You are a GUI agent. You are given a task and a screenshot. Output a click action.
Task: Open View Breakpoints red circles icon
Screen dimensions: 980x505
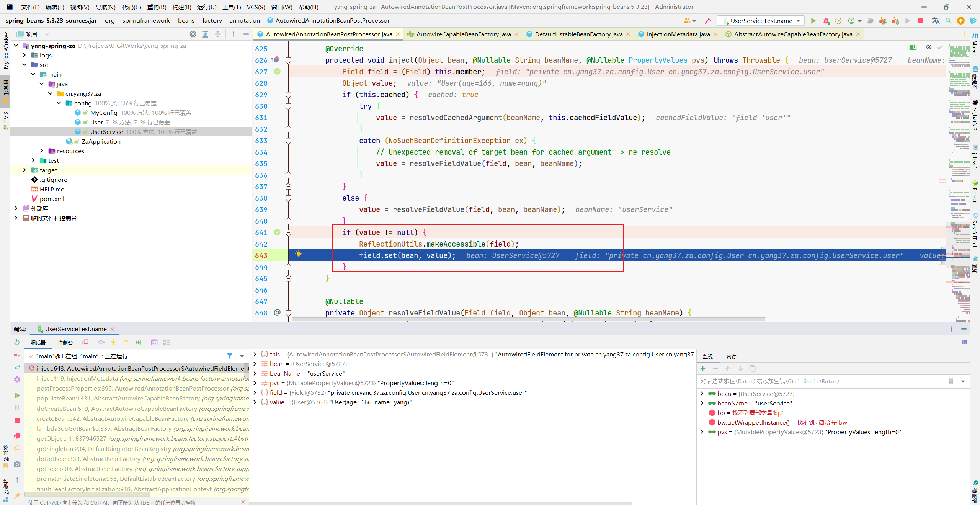point(17,436)
